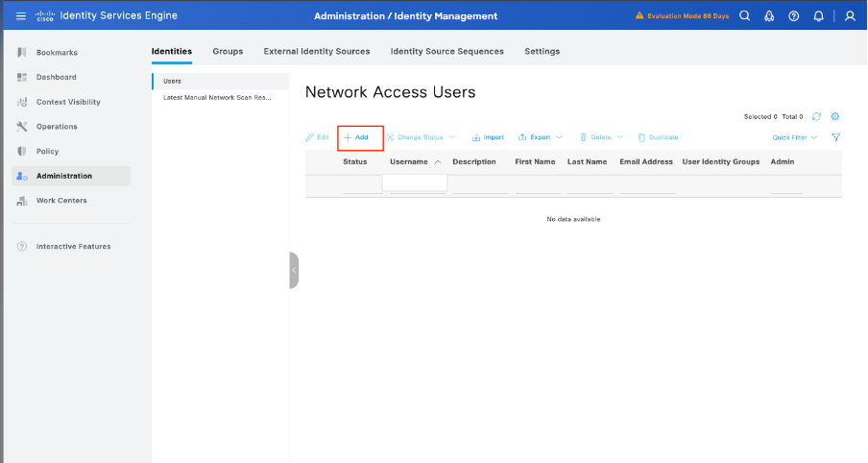This screenshot has width=868, height=463.
Task: Open the help question mark icon
Action: click(794, 16)
